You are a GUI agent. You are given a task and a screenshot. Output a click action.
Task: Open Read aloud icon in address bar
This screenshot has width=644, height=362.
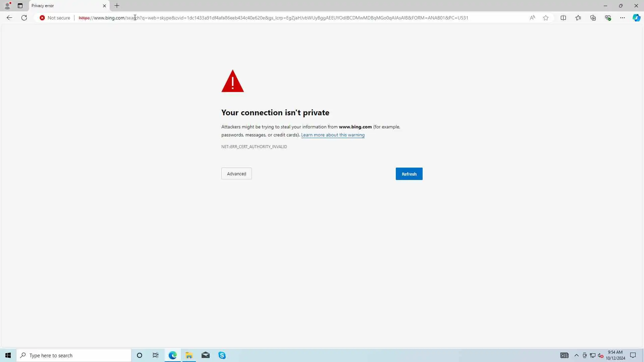pos(532,18)
